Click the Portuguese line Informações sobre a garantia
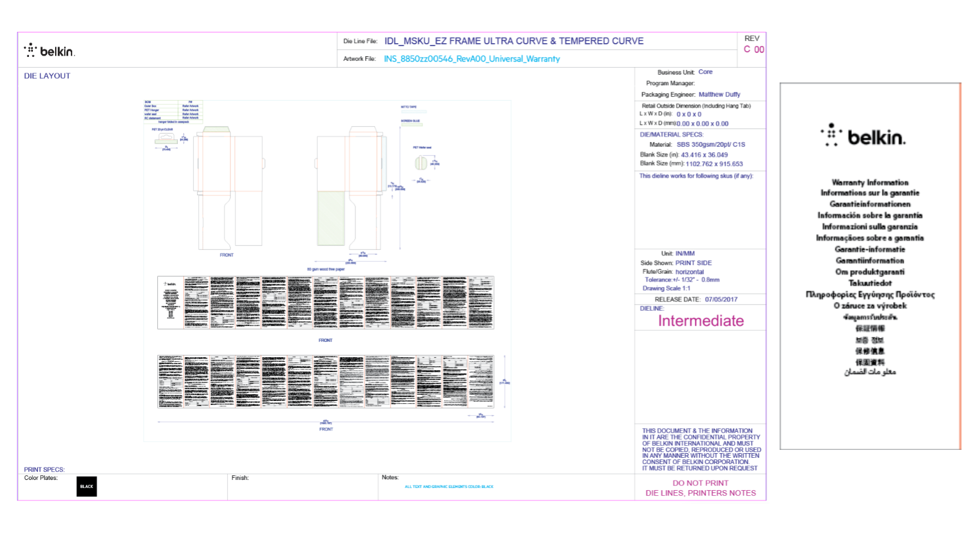The width and height of the screenshot is (980, 543). 870,238
